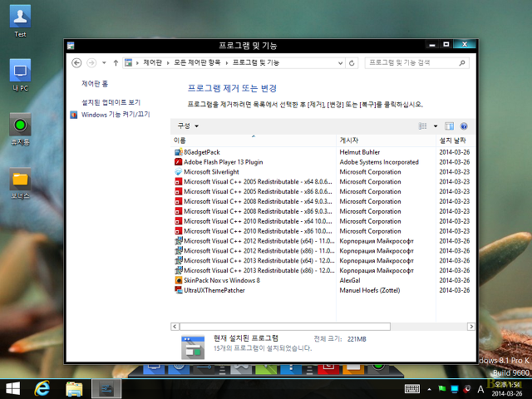Click the left arrow of horizontal scrollbar
The width and height of the screenshot is (532, 399).
(175, 327)
